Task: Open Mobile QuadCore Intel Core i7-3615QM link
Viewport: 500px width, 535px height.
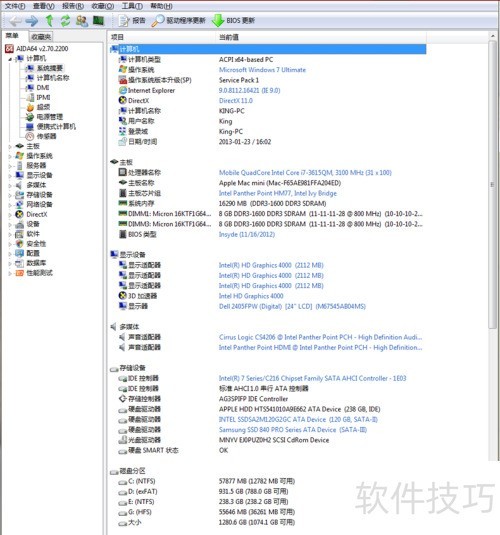Action: [x=305, y=173]
